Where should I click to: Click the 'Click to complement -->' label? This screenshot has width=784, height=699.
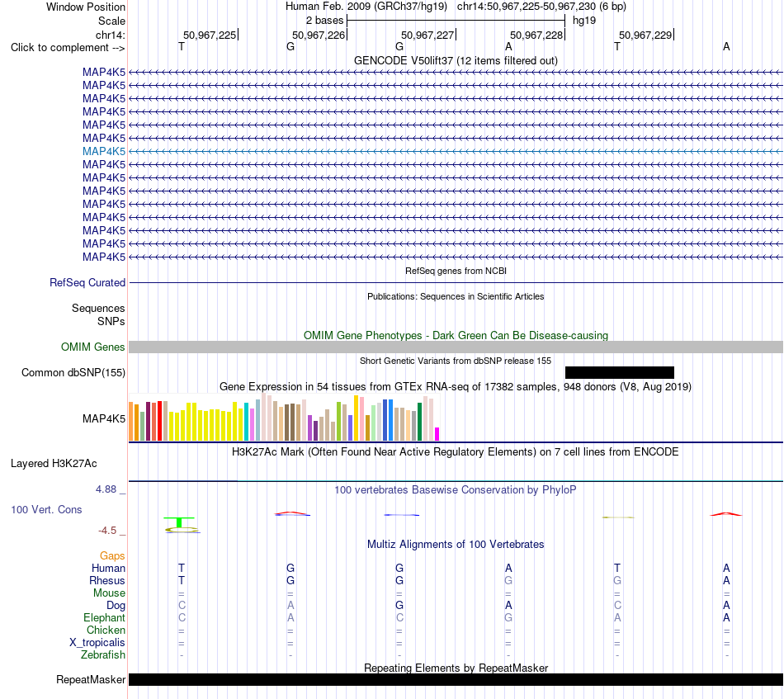(68, 48)
